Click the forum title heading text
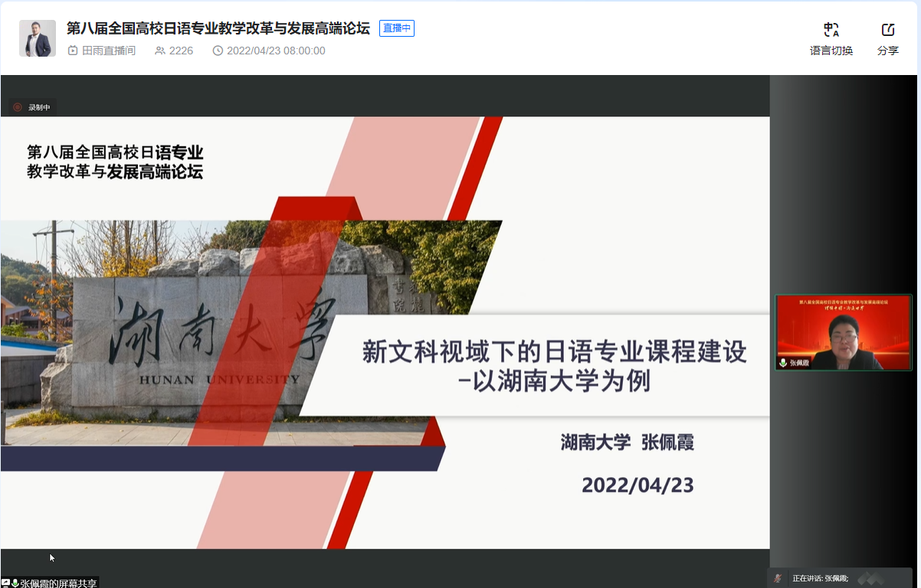Viewport: 921px width, 588px height. (218, 28)
